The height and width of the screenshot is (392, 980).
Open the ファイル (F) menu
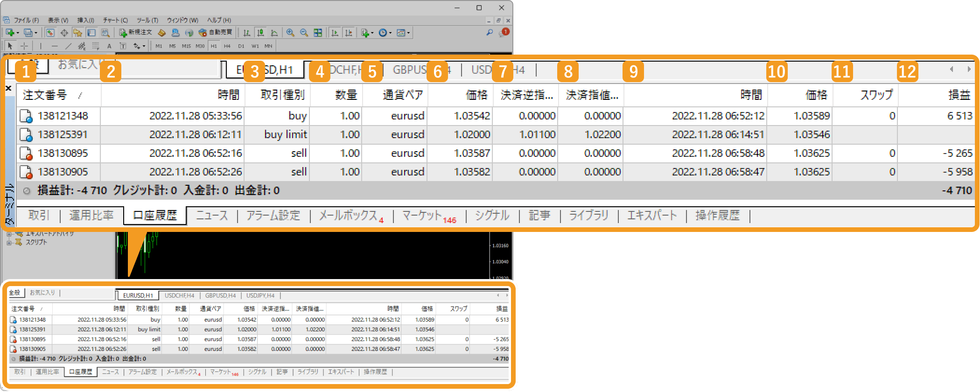click(x=26, y=20)
